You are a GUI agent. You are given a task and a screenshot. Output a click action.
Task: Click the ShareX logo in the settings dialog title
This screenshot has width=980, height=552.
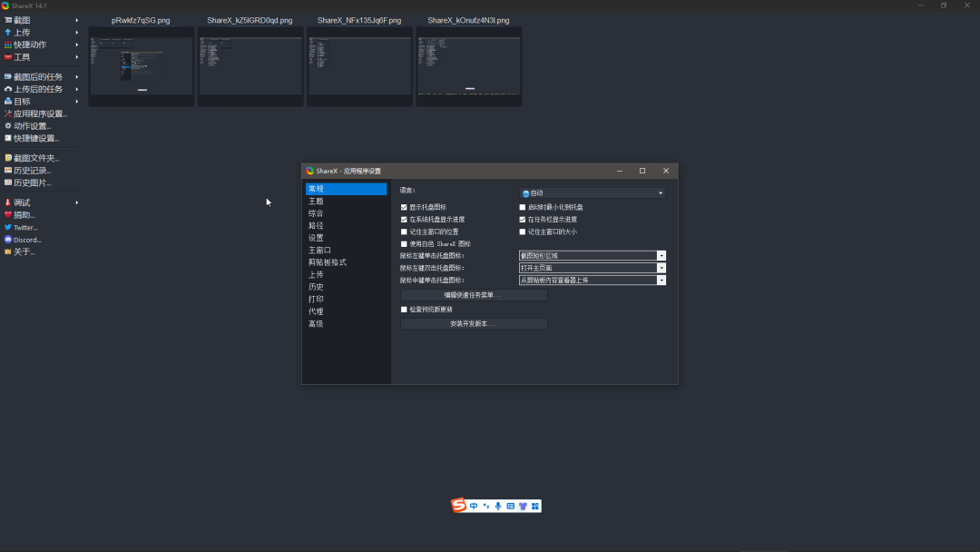310,171
